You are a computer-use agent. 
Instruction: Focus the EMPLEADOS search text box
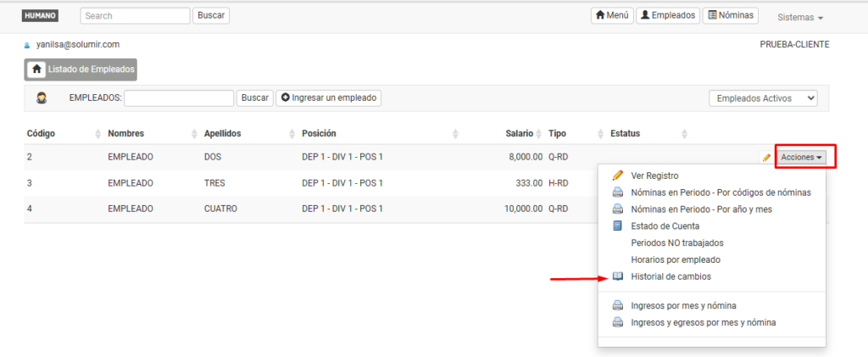179,98
